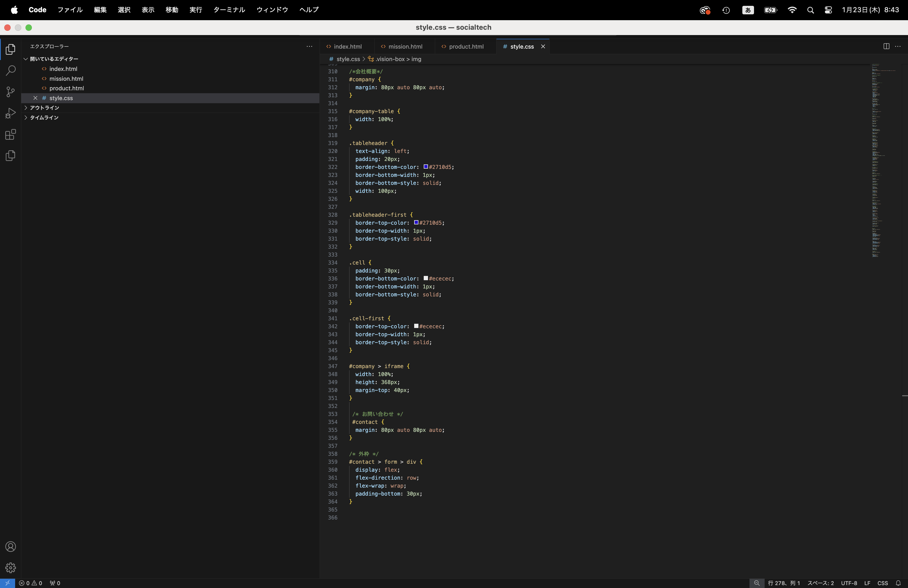The image size is (908, 588).
Task: Open the Manage gear settings icon
Action: tap(11, 567)
